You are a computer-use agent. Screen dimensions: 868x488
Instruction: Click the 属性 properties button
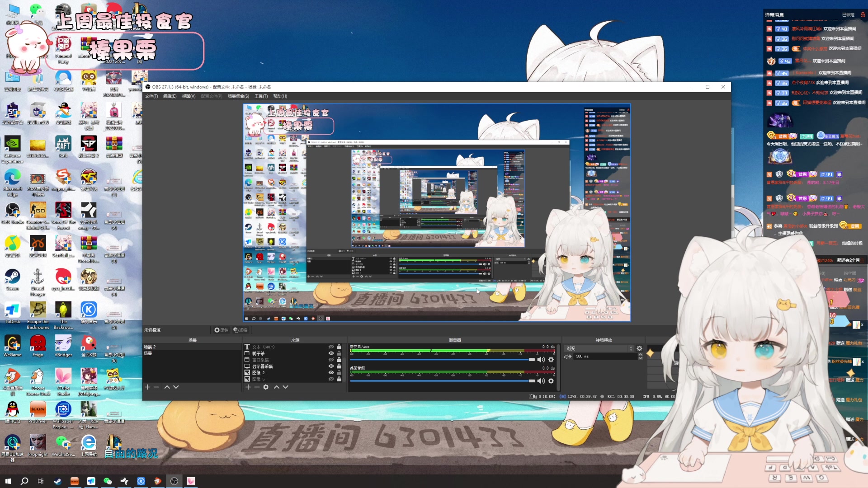[x=221, y=330]
